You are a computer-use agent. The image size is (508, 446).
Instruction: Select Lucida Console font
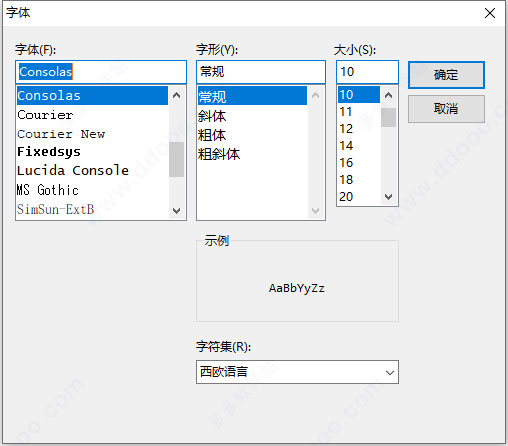coord(92,171)
